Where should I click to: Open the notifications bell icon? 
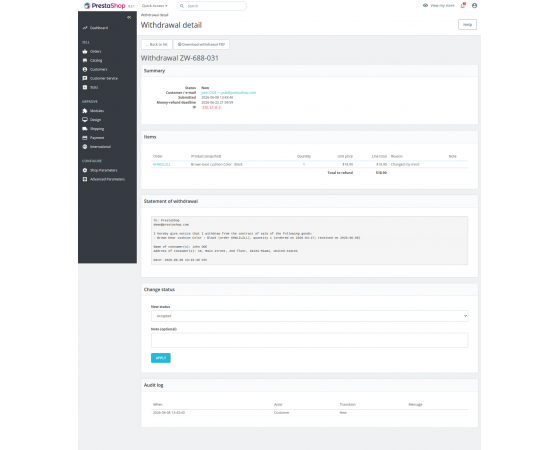coord(463,5)
